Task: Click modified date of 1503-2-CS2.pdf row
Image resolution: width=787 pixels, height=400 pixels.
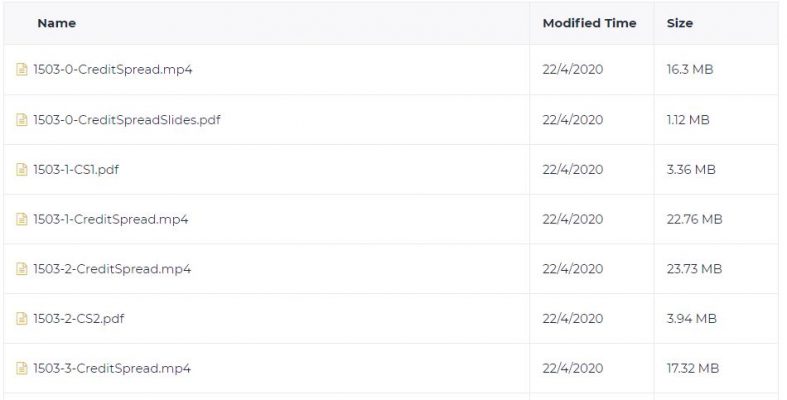Action: (x=573, y=318)
